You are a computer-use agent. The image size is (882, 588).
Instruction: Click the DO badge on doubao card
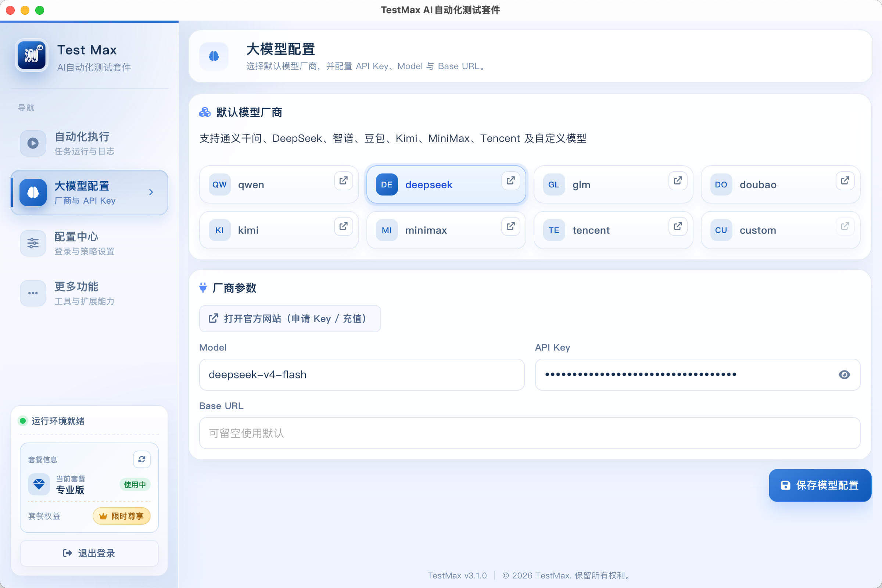click(x=721, y=184)
